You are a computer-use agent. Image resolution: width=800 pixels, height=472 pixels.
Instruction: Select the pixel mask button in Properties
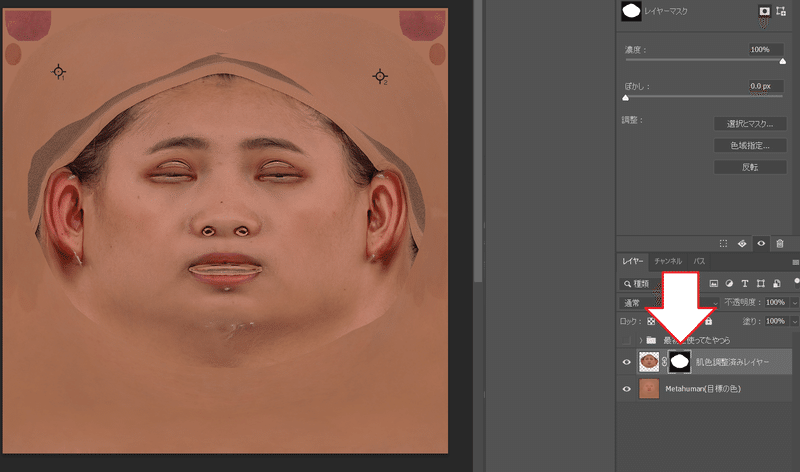(764, 11)
